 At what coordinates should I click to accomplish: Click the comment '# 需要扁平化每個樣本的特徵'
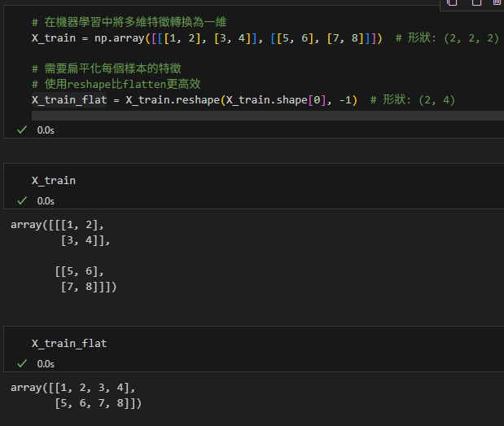[107, 68]
